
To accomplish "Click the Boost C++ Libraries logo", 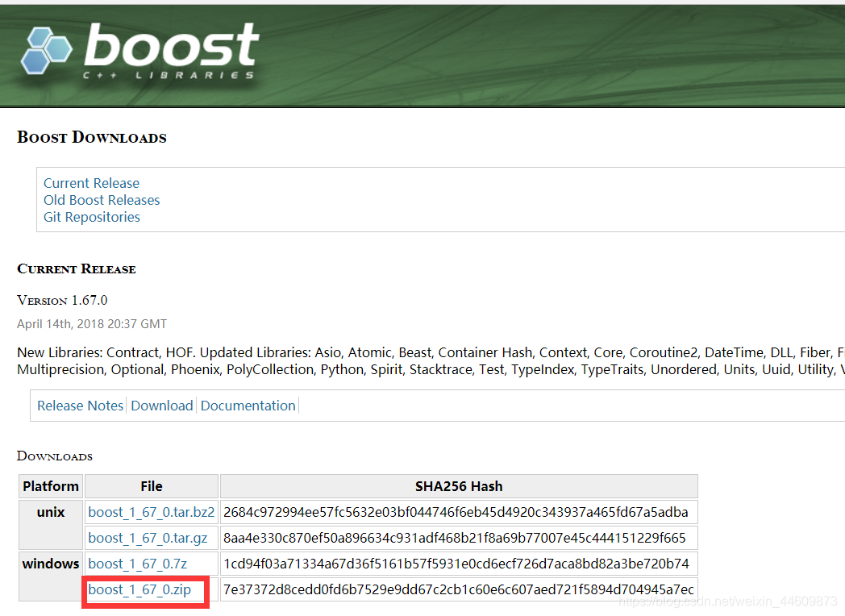I will (x=140, y=52).
